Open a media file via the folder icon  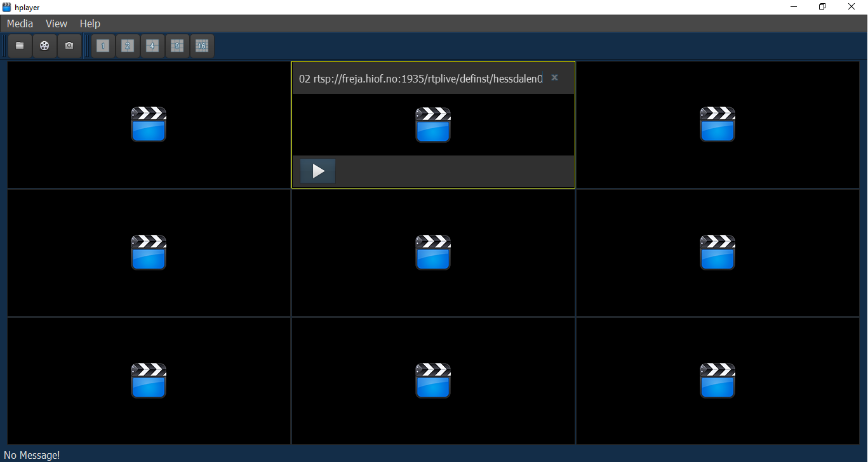[x=19, y=46]
